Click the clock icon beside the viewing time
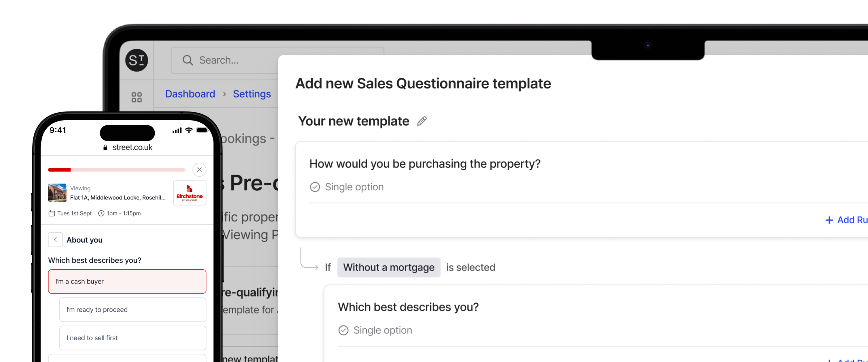This screenshot has width=868, height=362. (x=101, y=213)
